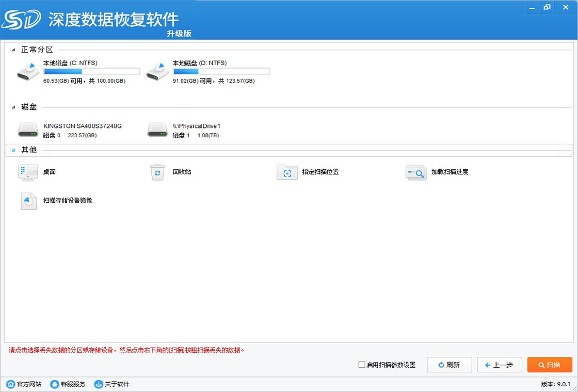This screenshot has width=578, height=392.
Task: Open the 关于软件 link
Action: click(117, 384)
